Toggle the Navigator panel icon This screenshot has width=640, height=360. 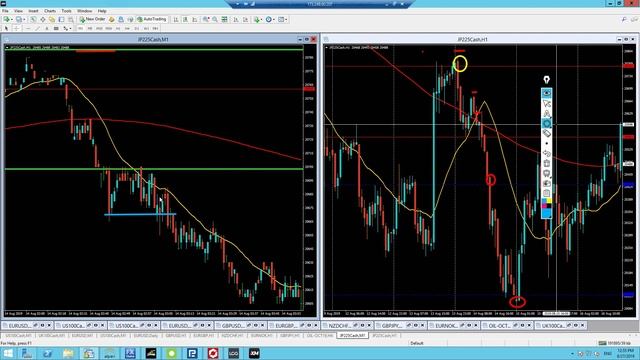52,19
